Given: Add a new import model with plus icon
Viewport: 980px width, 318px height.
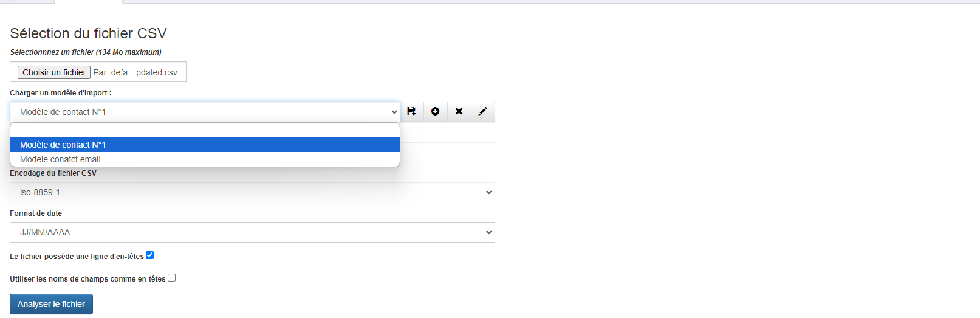Looking at the screenshot, I should (435, 112).
